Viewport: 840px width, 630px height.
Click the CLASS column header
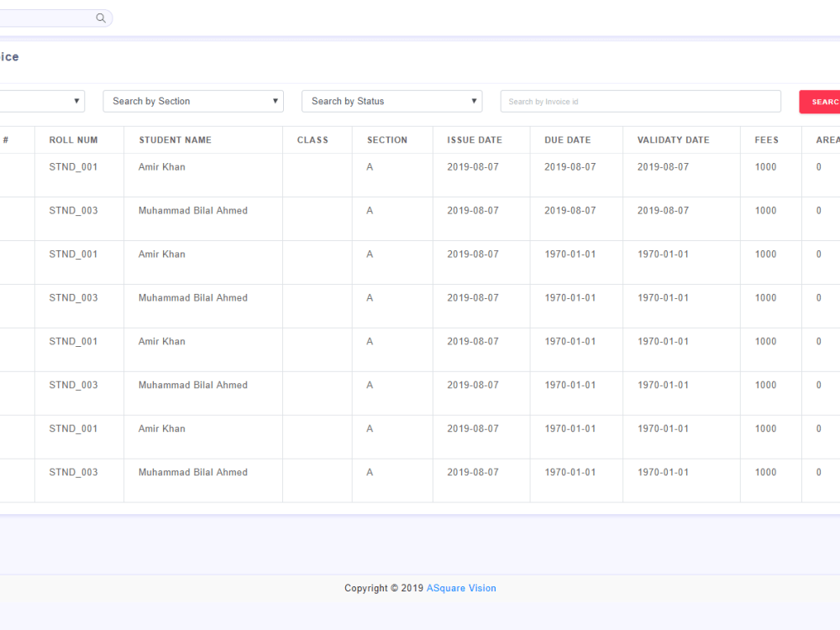[x=312, y=139]
